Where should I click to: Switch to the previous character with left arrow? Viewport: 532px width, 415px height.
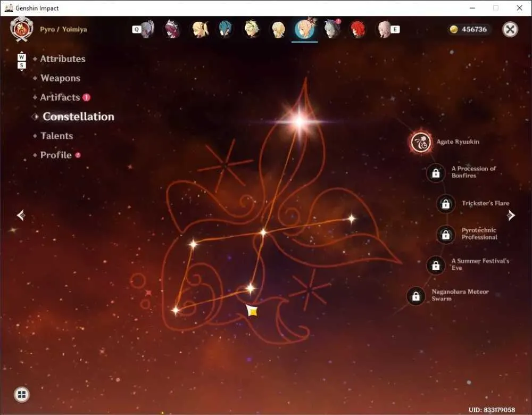point(21,215)
